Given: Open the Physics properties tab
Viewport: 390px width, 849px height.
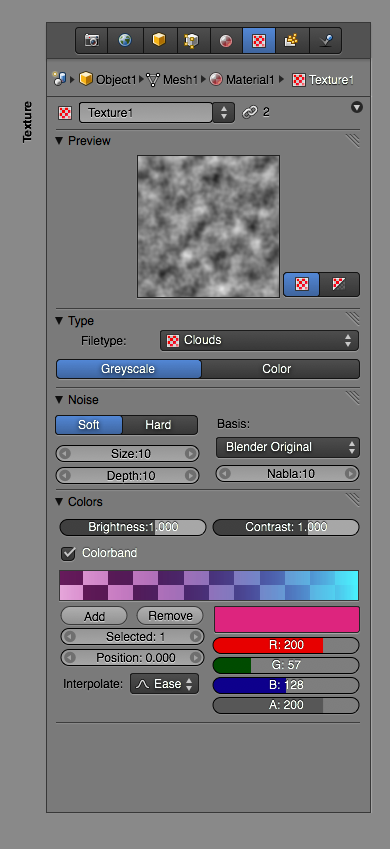Looking at the screenshot, I should click(326, 41).
